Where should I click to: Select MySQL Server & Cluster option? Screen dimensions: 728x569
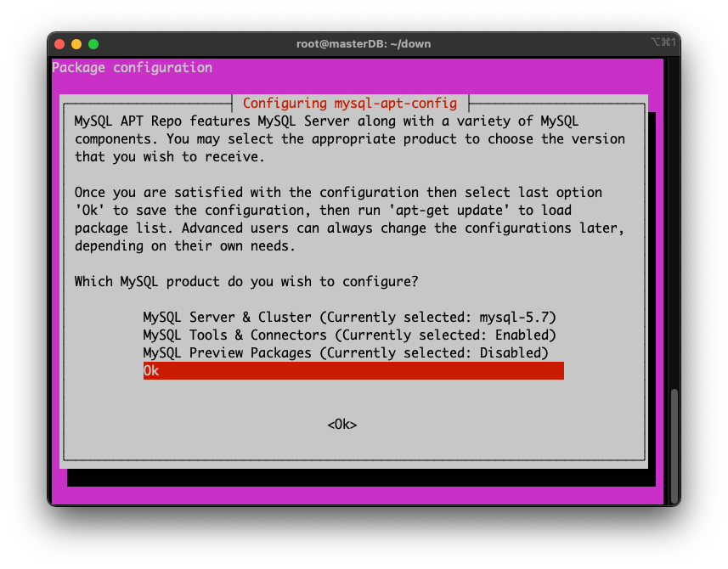[349, 317]
